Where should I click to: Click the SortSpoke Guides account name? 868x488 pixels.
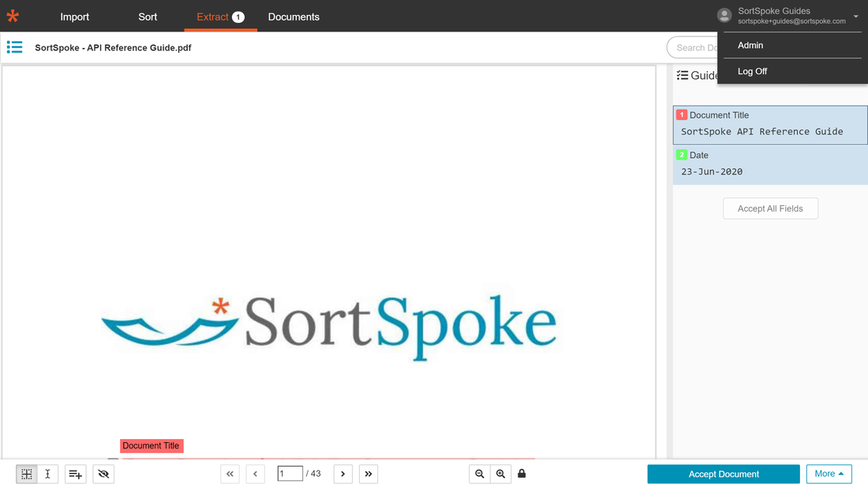(774, 11)
